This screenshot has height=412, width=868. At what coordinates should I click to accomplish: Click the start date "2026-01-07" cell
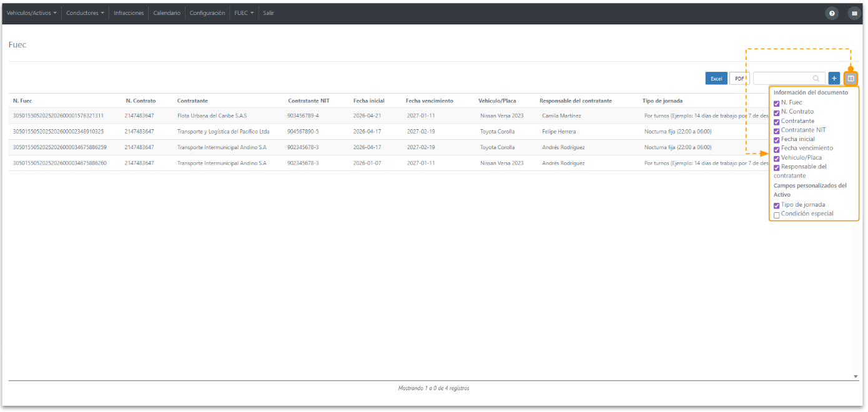tap(367, 164)
